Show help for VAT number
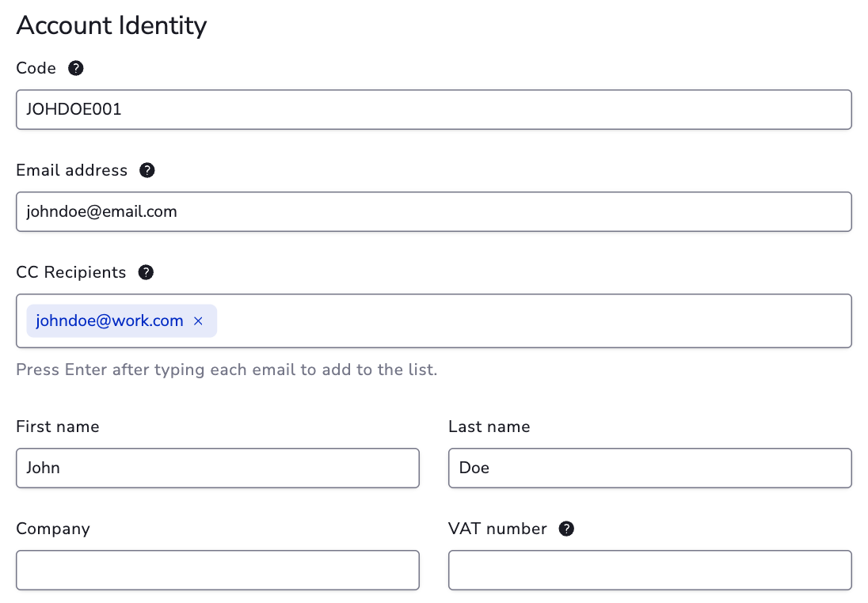This screenshot has height=603, width=868. point(566,529)
